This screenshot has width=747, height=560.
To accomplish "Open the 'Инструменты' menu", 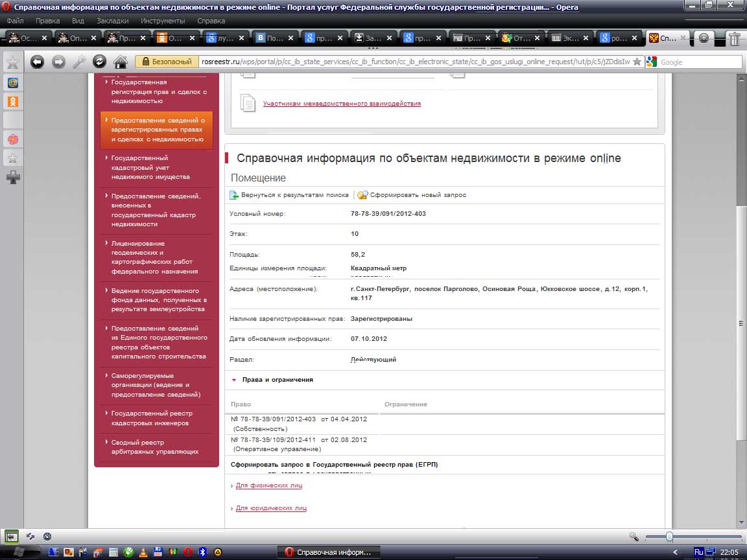I will pos(163,21).
